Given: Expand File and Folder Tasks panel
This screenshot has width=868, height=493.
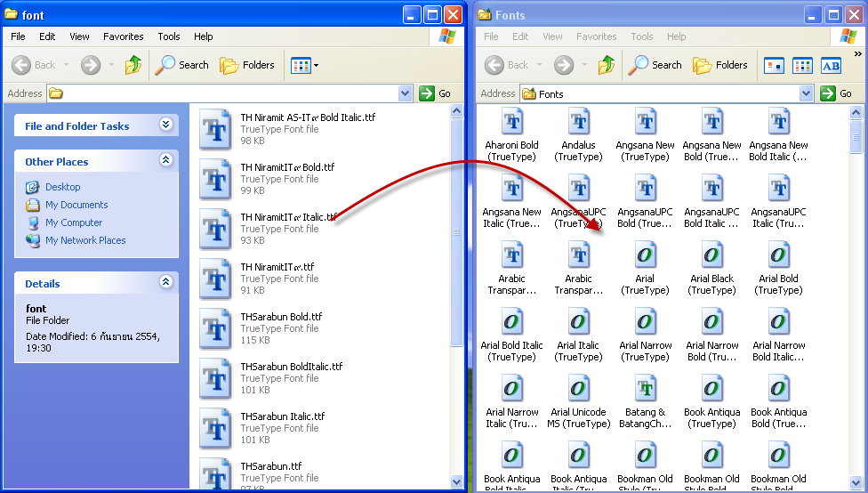Looking at the screenshot, I should pos(165,124).
